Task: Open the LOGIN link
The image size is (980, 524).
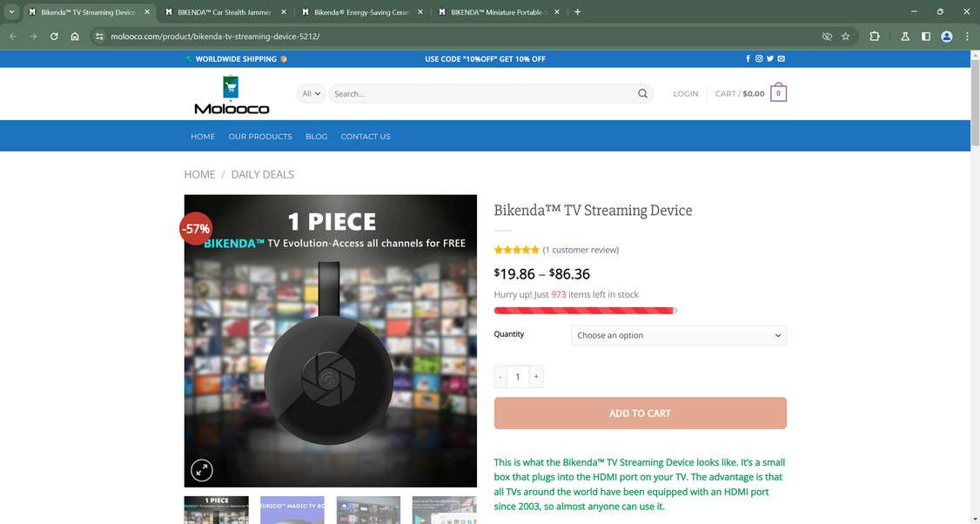Action: click(x=686, y=94)
